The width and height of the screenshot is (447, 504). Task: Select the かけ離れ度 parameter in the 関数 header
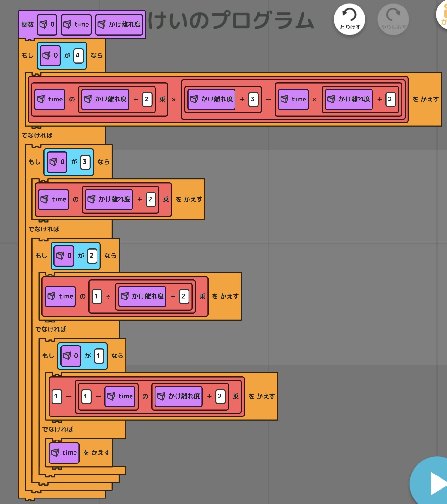pyautogui.click(x=119, y=25)
